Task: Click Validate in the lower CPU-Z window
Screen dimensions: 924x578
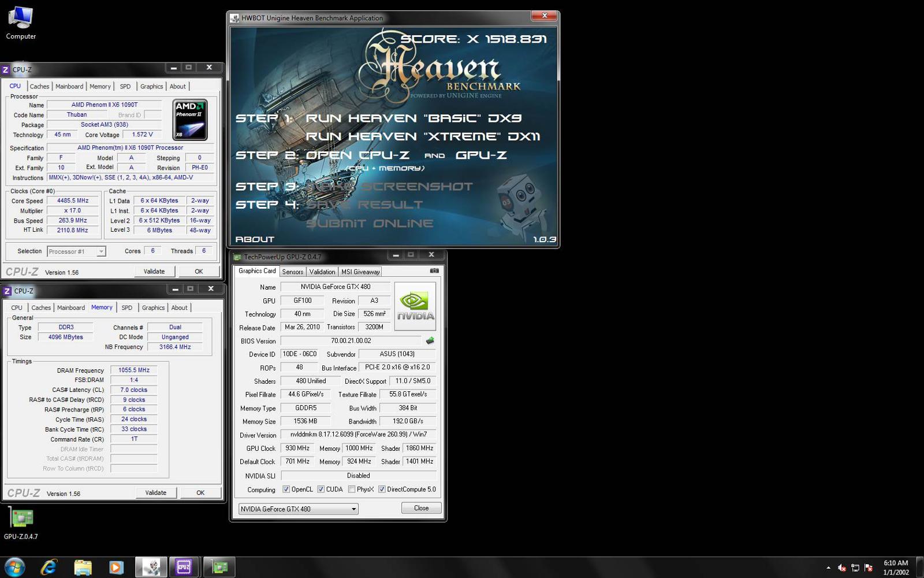Action: point(155,492)
